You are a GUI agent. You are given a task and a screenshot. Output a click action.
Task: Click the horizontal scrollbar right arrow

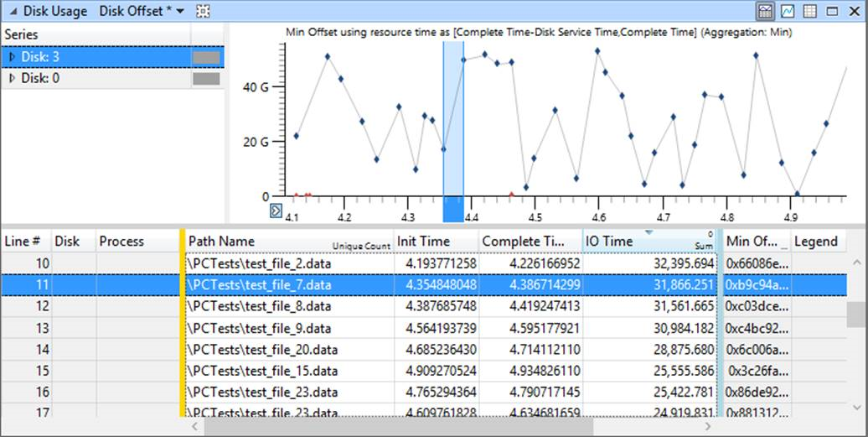[708, 426]
